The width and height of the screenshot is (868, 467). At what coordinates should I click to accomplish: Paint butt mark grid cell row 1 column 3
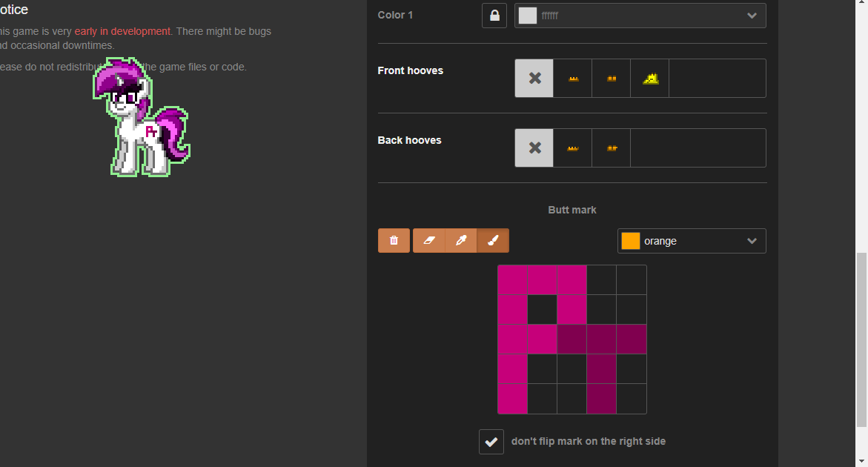coord(572,280)
